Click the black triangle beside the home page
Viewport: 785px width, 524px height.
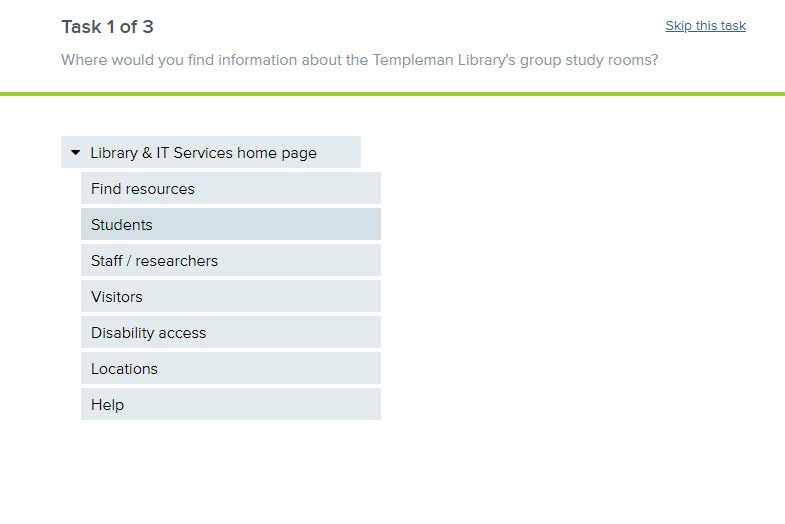[x=76, y=153]
